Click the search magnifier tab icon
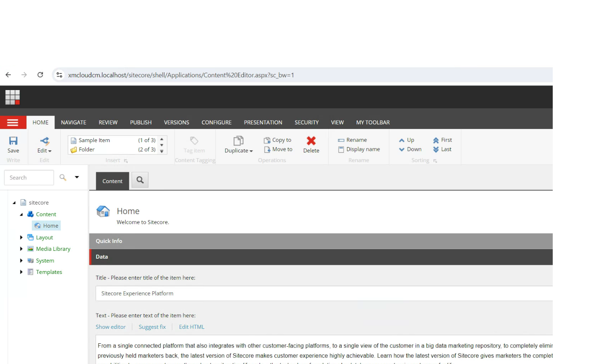604x364 pixels. (x=140, y=180)
